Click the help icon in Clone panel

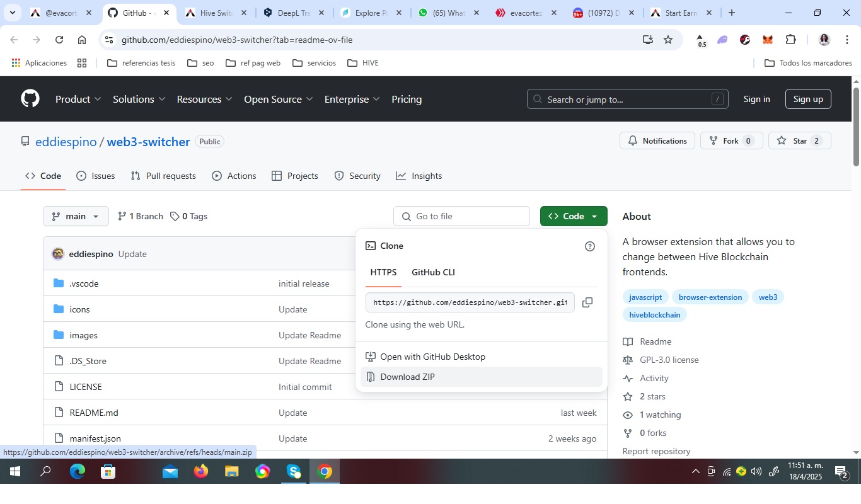click(x=590, y=246)
